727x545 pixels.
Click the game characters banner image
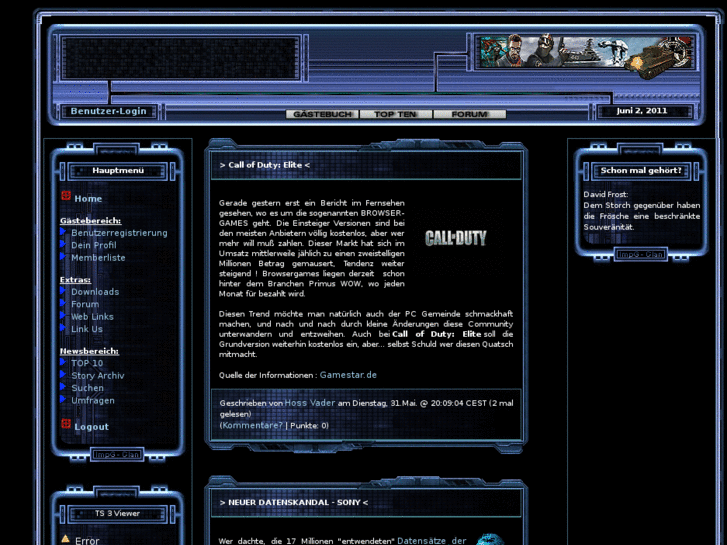coord(587,54)
